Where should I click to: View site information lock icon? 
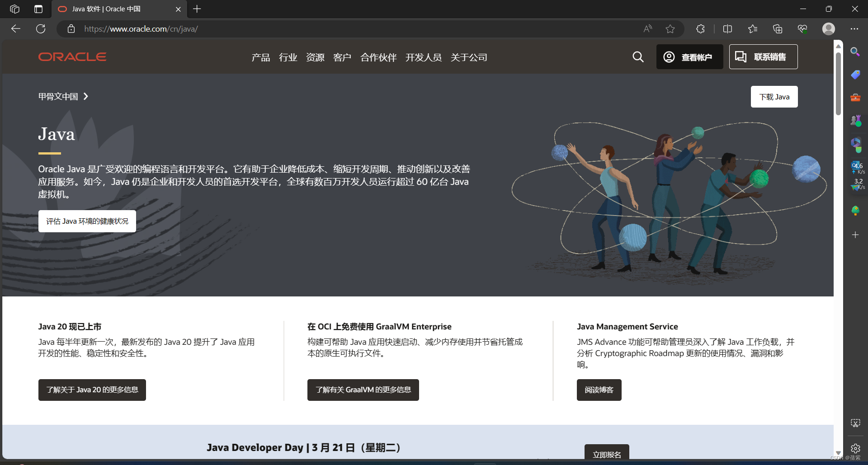tap(71, 29)
